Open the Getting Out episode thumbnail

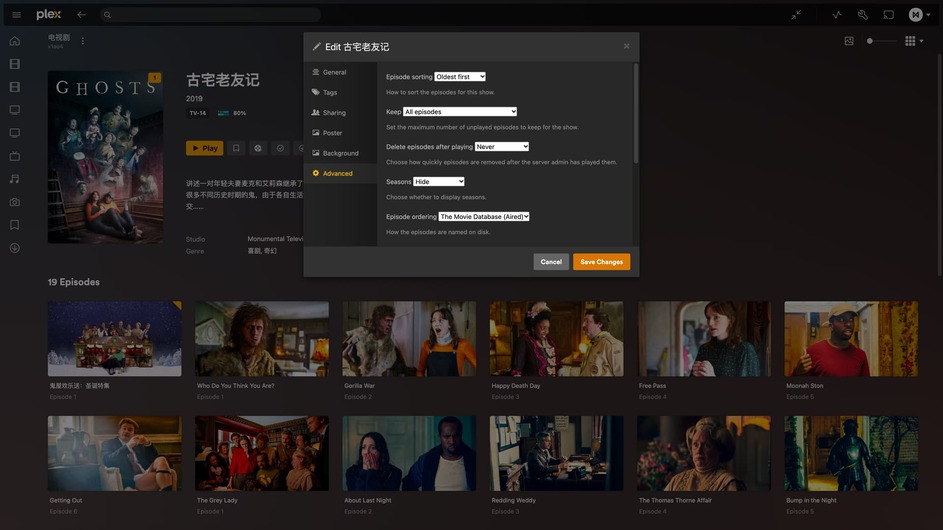tap(114, 453)
